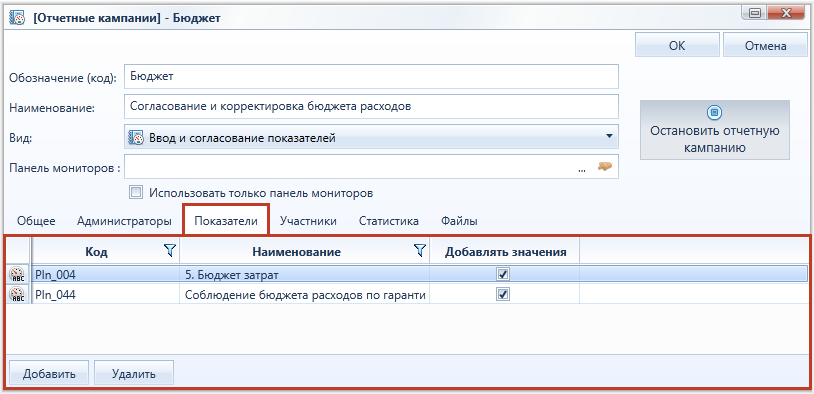This screenshot has width=814, height=394.
Task: Click the indicator icon beside Pln_004
Action: pyautogui.click(x=17, y=274)
